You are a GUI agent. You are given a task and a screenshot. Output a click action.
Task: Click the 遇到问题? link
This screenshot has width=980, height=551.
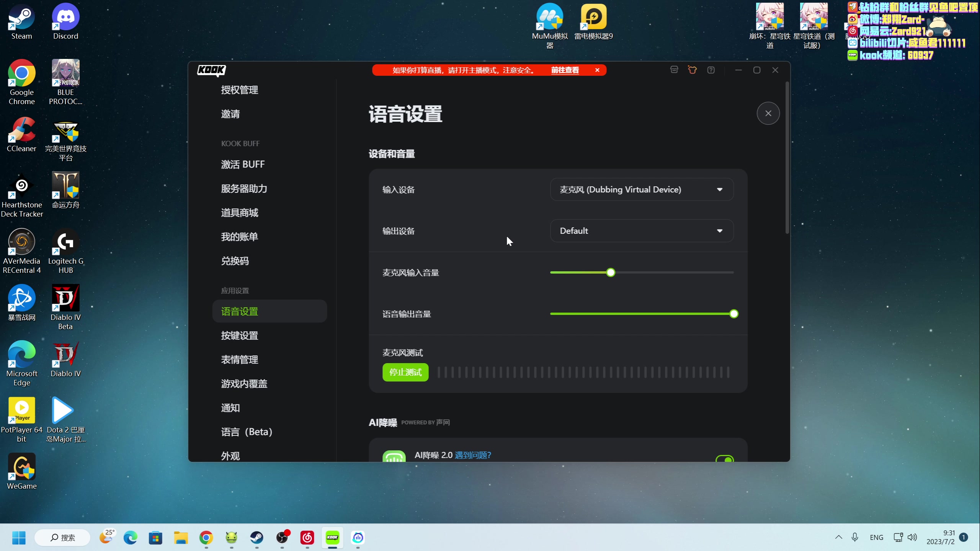473,455
